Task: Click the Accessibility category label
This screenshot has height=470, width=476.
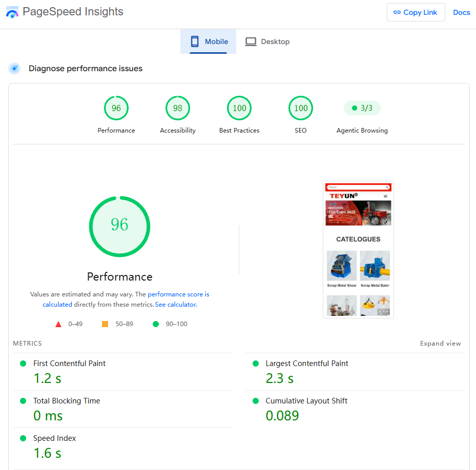Action: tap(178, 131)
